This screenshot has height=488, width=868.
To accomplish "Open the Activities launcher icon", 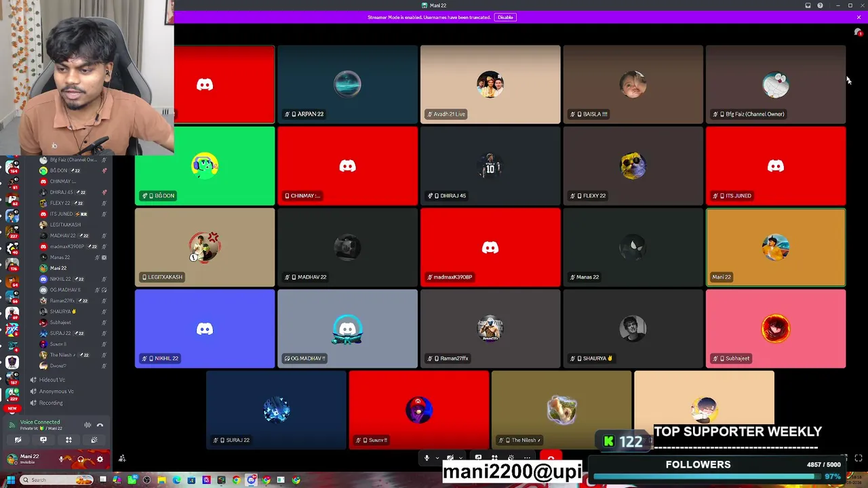I will (68, 440).
